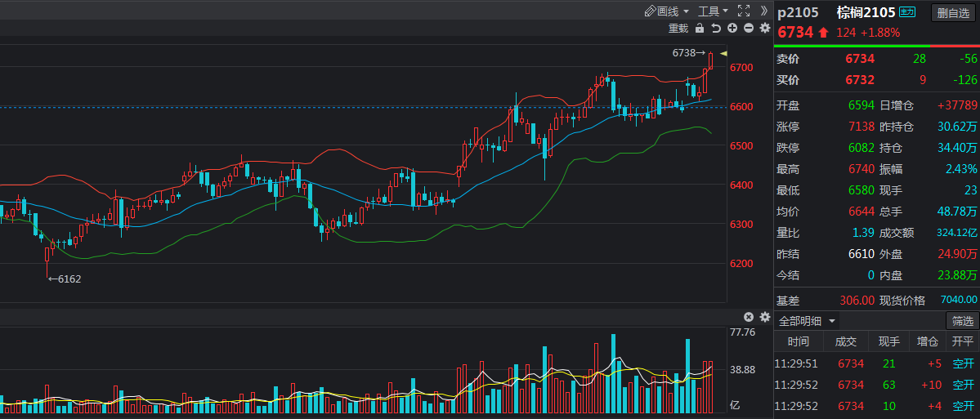Viewport: 980px width, 419px height.
Task: Click the 现货价格 7040.00 value
Action: coord(959,300)
